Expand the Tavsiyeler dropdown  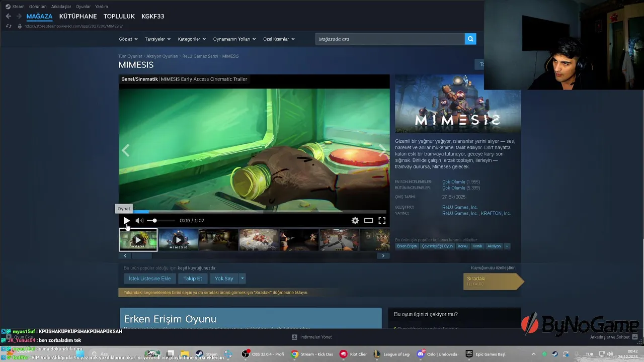[x=158, y=39]
